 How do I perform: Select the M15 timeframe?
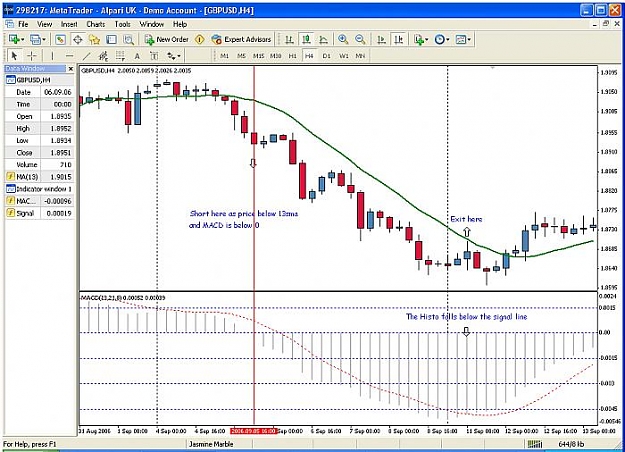[258, 56]
